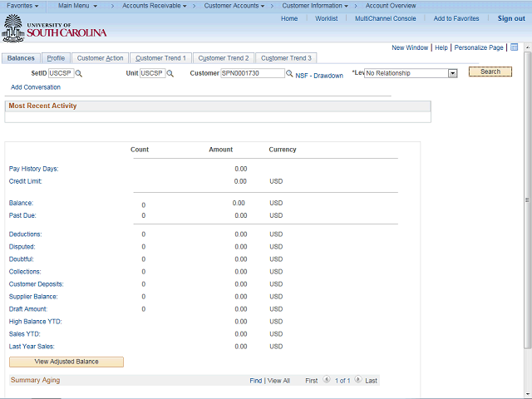The height and width of the screenshot is (399, 532).
Task: Click the Sign out link
Action: [511, 18]
